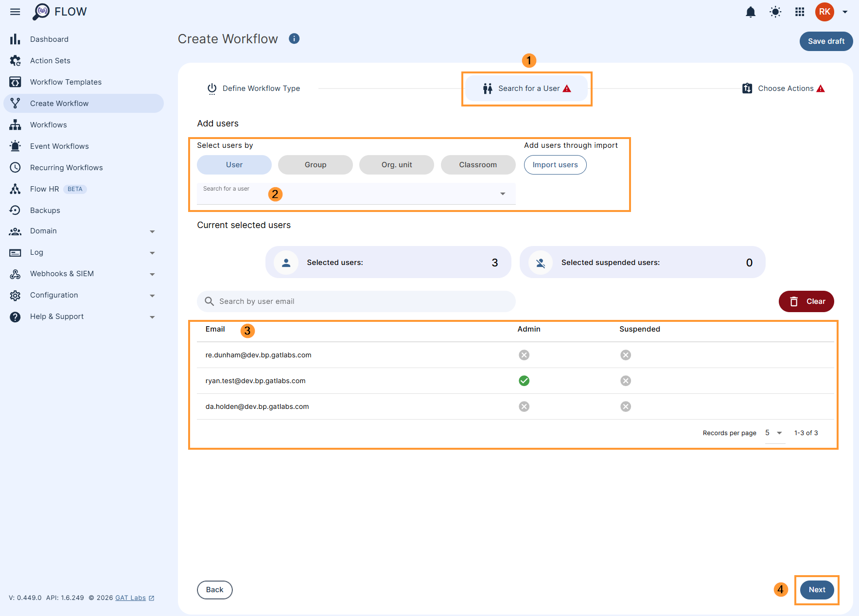Click Dashboard bar chart icon

[x=15, y=39]
